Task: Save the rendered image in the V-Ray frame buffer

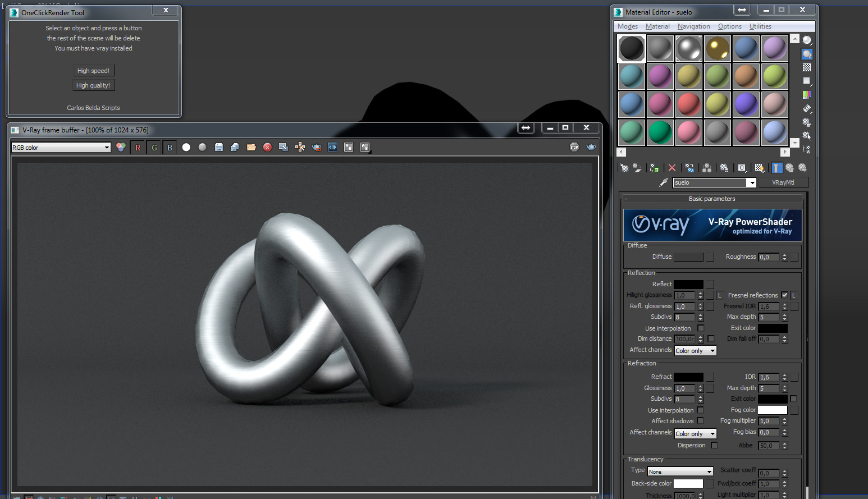Action: [x=219, y=147]
